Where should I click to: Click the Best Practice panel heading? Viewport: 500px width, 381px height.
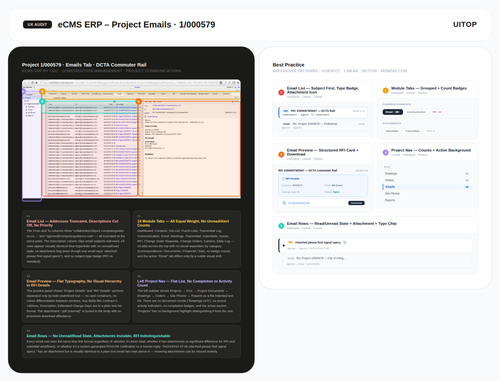288,65
